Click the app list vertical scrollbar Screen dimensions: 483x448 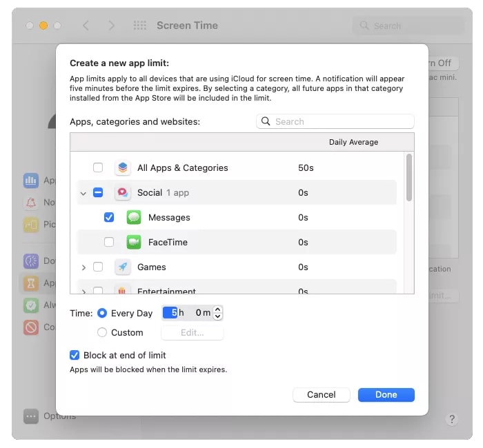point(409,178)
